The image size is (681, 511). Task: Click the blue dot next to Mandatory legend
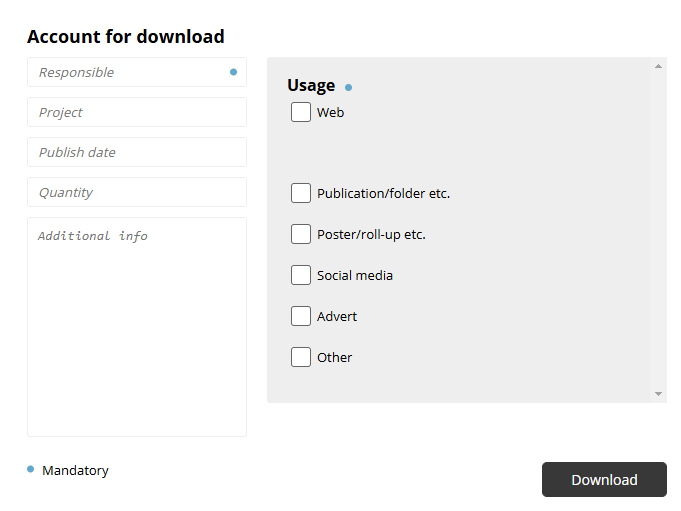point(30,469)
